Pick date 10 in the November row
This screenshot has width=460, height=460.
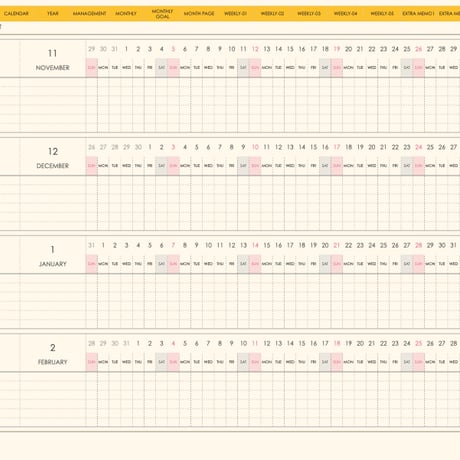[x=232, y=49]
